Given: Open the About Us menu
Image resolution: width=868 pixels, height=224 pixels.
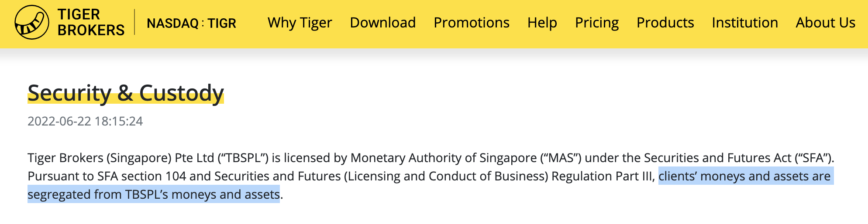Looking at the screenshot, I should coord(826,23).
